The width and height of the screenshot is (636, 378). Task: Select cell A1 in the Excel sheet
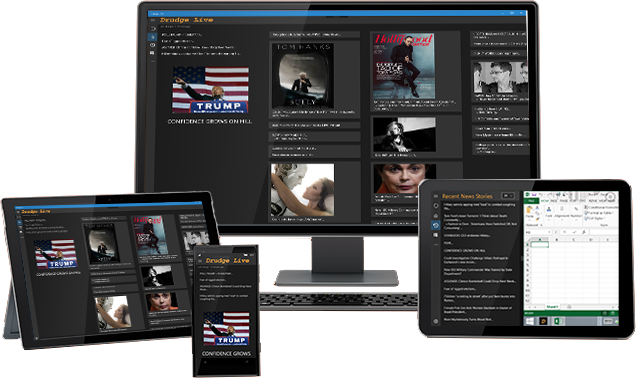(539, 245)
